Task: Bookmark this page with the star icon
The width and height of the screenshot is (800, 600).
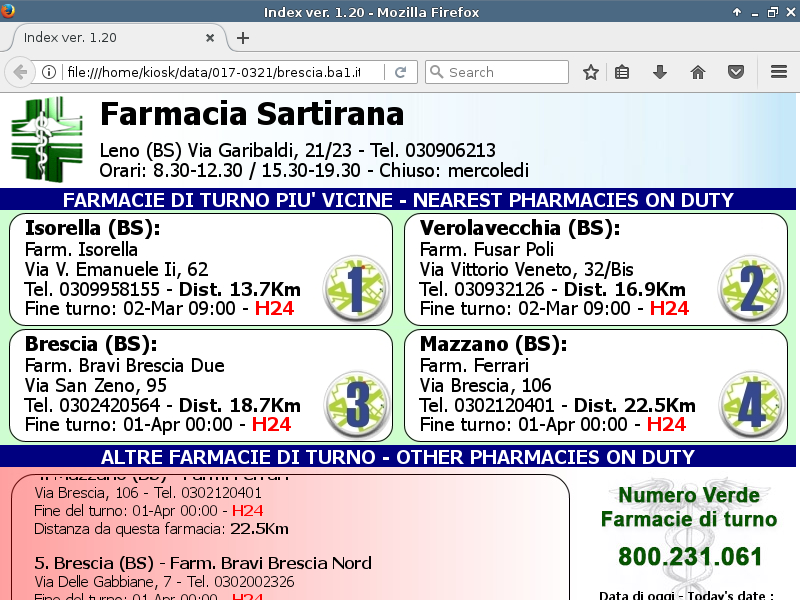Action: pos(591,72)
